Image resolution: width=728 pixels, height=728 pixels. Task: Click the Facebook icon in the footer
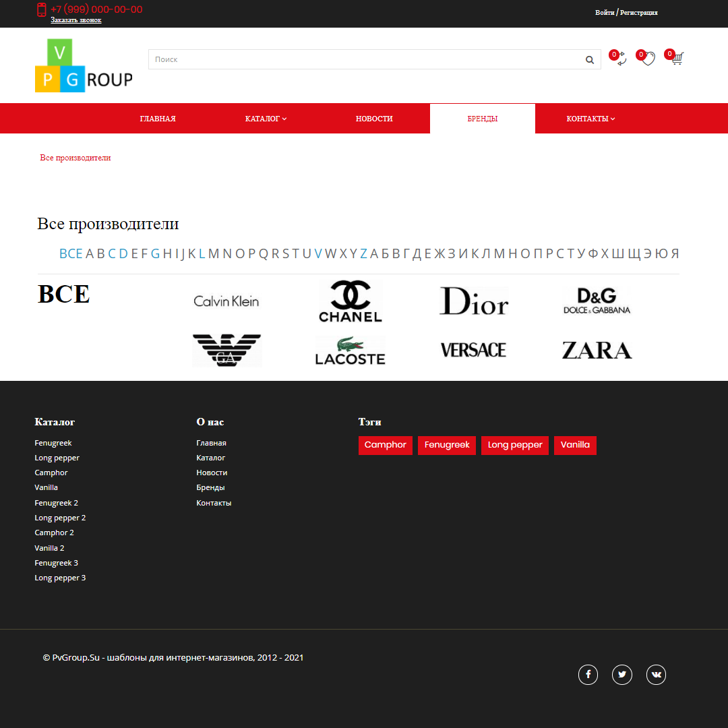click(588, 674)
